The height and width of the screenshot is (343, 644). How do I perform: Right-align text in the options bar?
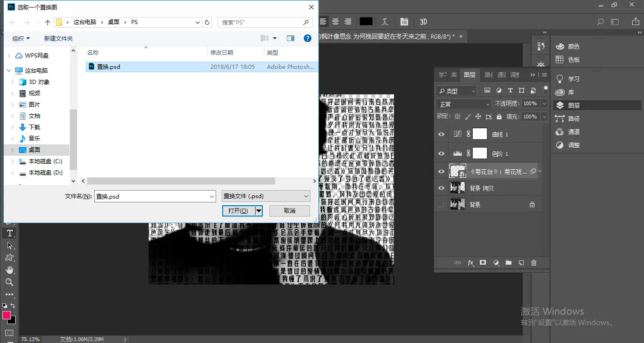tap(348, 22)
